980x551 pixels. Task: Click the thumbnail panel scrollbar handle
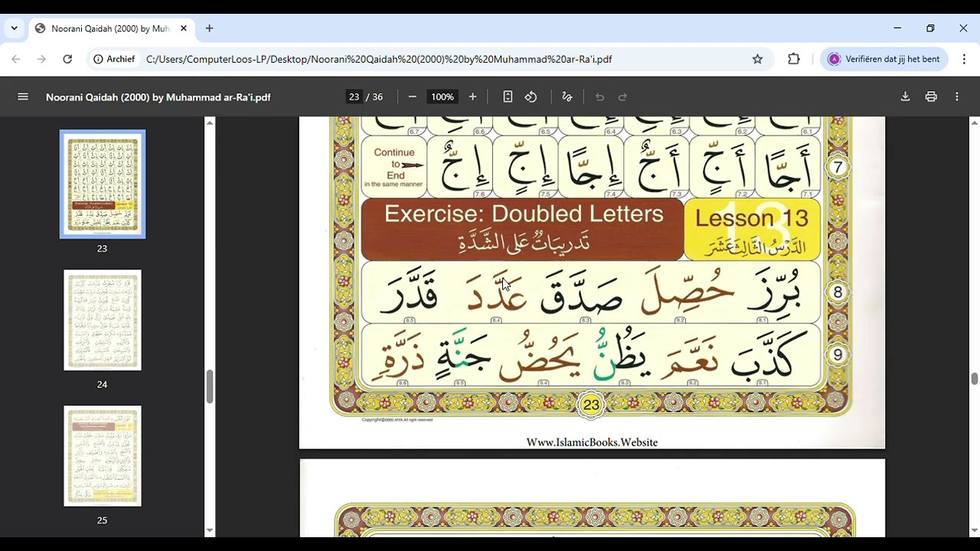pyautogui.click(x=210, y=386)
